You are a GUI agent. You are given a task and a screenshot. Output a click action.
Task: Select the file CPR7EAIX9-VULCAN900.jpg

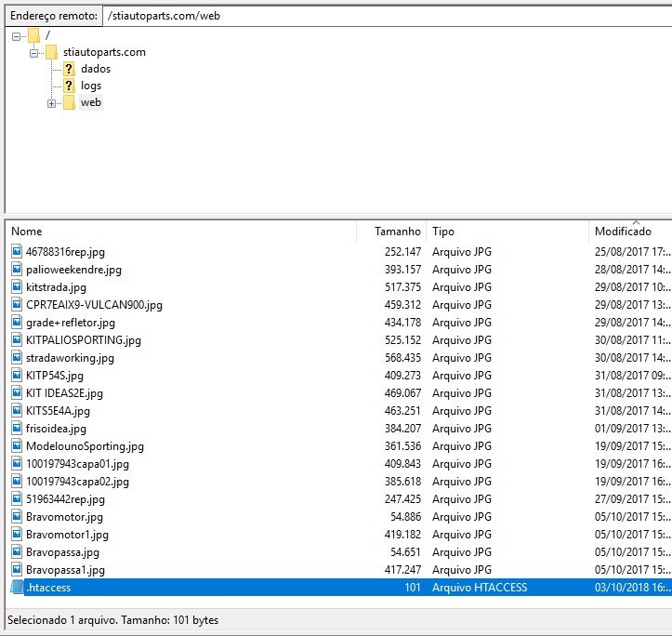pyautogui.click(x=94, y=305)
